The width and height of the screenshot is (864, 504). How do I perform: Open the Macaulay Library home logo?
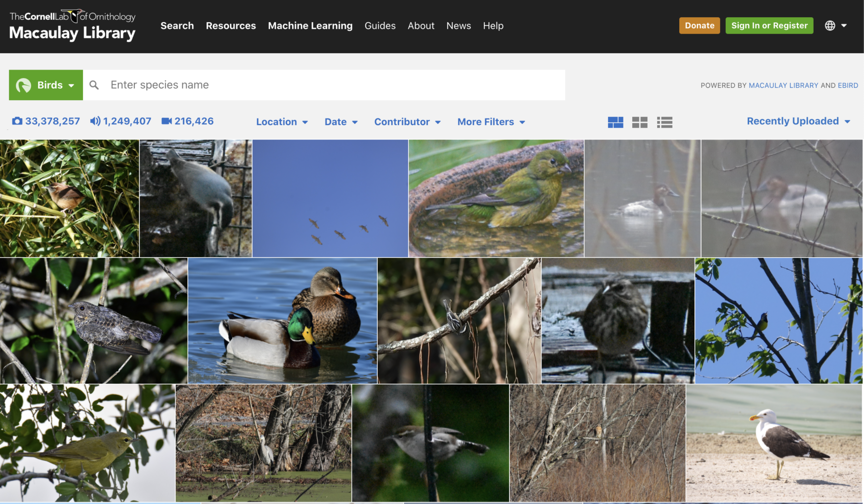tap(72, 26)
